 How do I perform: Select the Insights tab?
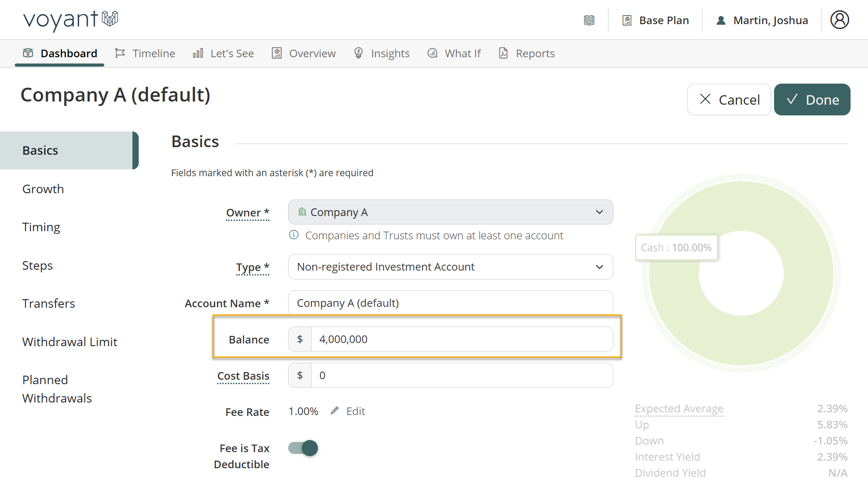tap(382, 54)
